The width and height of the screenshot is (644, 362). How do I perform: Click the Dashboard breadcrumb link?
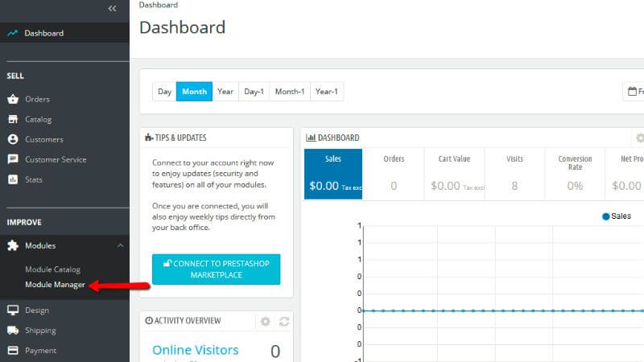(158, 5)
